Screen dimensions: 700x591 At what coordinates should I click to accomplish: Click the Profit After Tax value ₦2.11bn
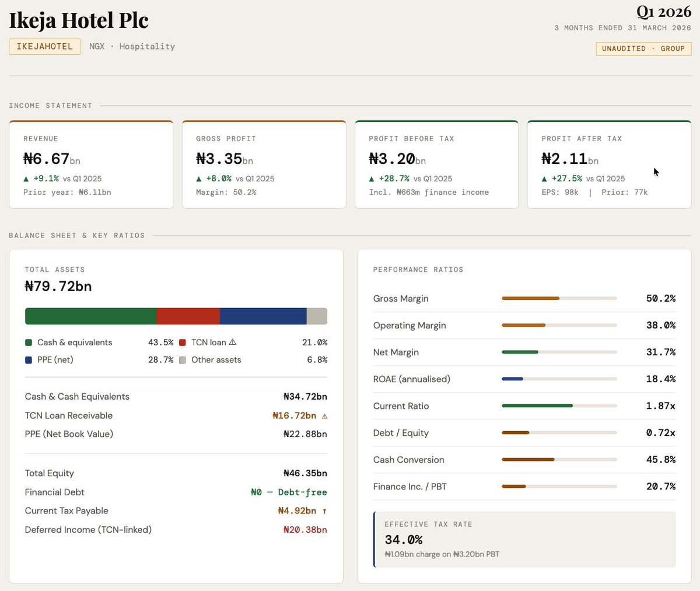click(570, 159)
